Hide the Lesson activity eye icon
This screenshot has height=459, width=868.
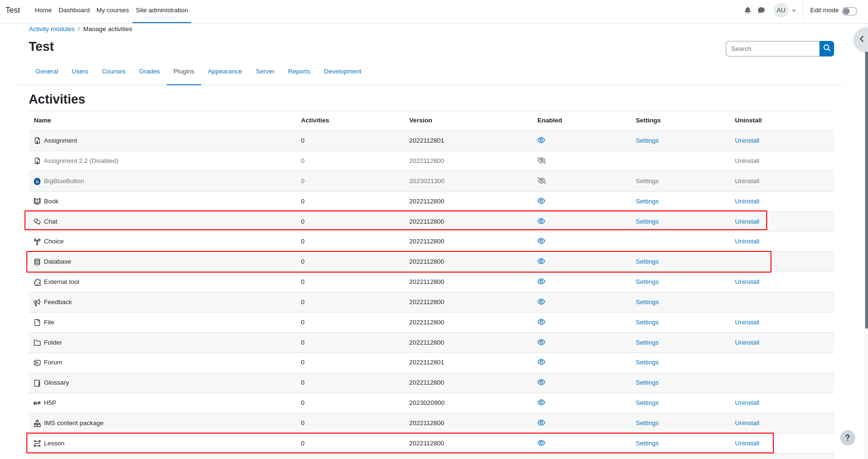(541, 443)
